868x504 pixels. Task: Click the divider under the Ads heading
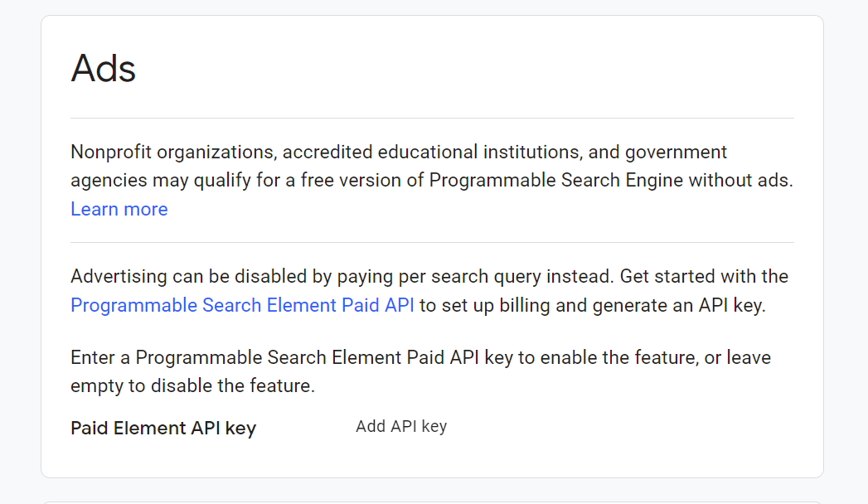[x=431, y=115]
